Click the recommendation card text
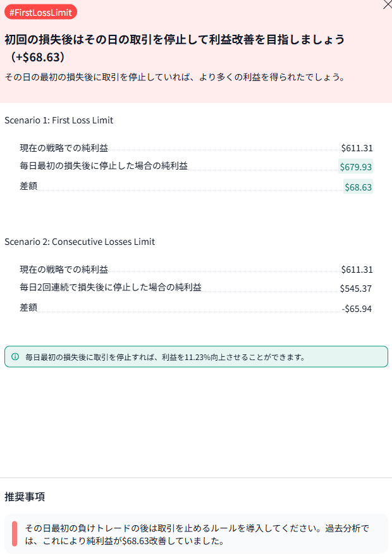This screenshot has width=392, height=560. [196, 535]
